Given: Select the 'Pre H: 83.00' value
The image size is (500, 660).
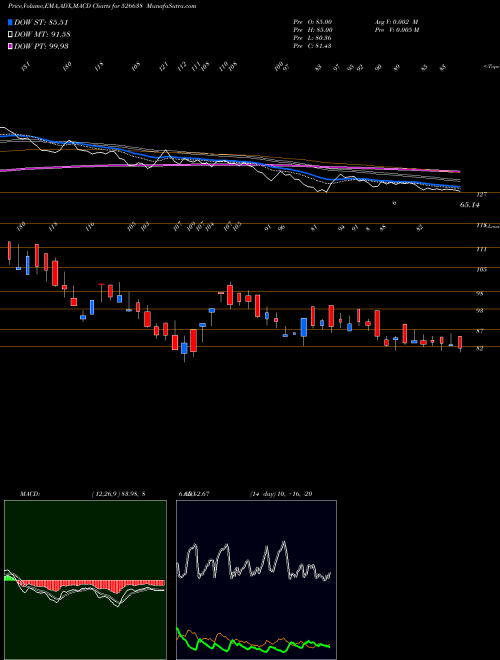Looking at the screenshot, I should point(313,30).
